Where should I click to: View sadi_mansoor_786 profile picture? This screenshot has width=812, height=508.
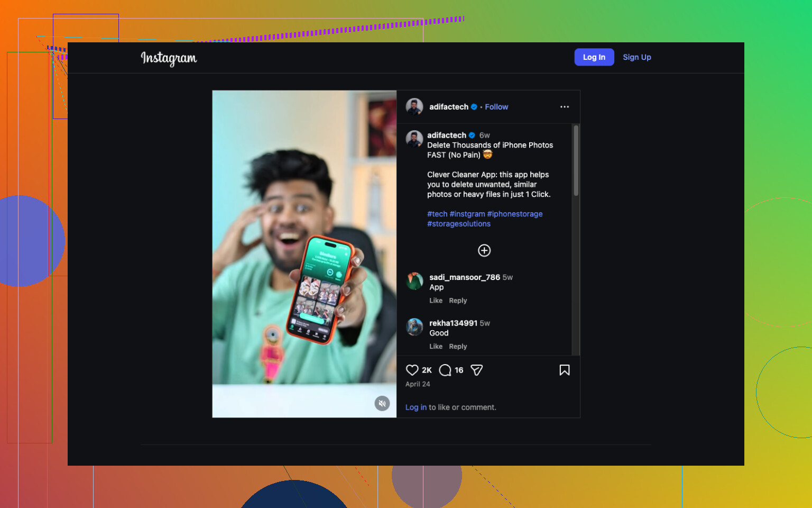point(414,281)
